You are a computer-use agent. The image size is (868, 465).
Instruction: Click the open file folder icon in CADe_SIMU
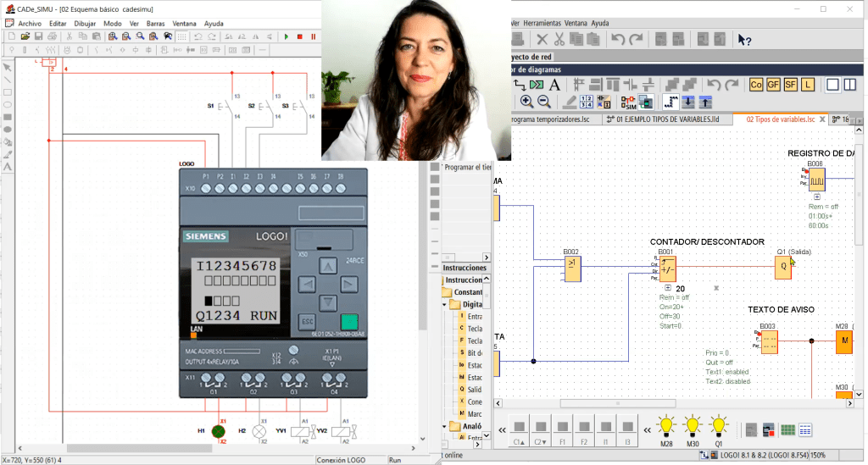point(25,36)
